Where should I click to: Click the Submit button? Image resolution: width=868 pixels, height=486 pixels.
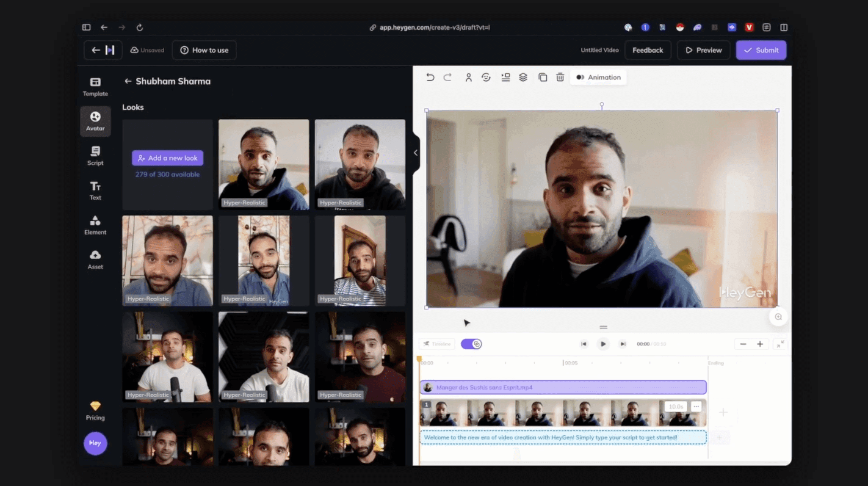[761, 50]
